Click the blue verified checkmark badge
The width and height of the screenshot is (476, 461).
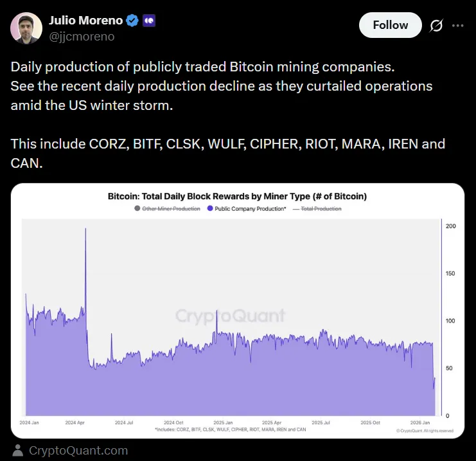132,21
